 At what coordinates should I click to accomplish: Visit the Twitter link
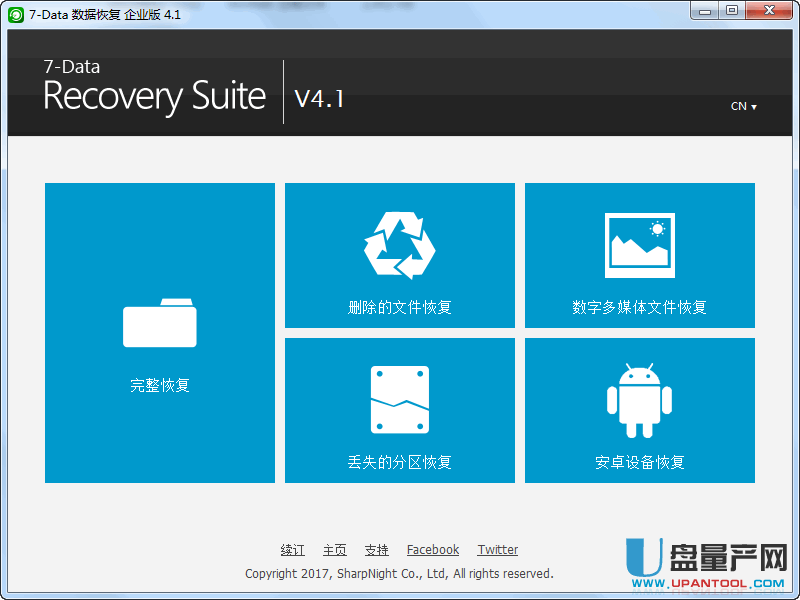pos(498,550)
